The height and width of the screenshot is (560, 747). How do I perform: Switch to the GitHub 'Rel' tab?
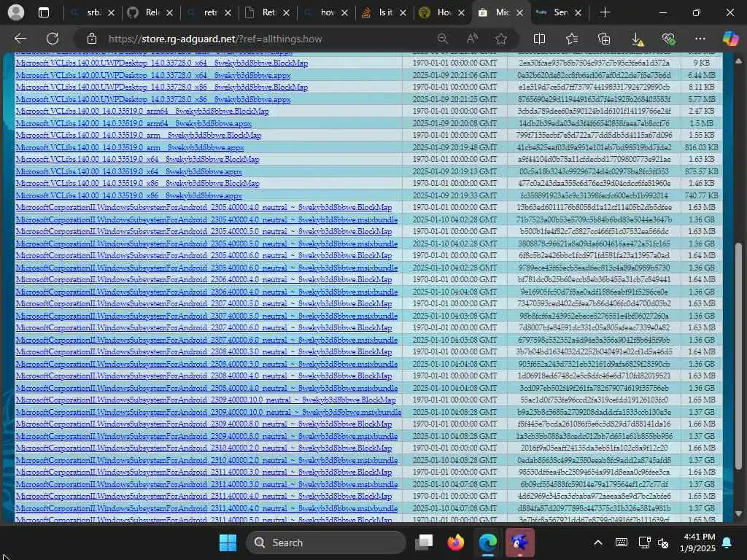click(150, 13)
